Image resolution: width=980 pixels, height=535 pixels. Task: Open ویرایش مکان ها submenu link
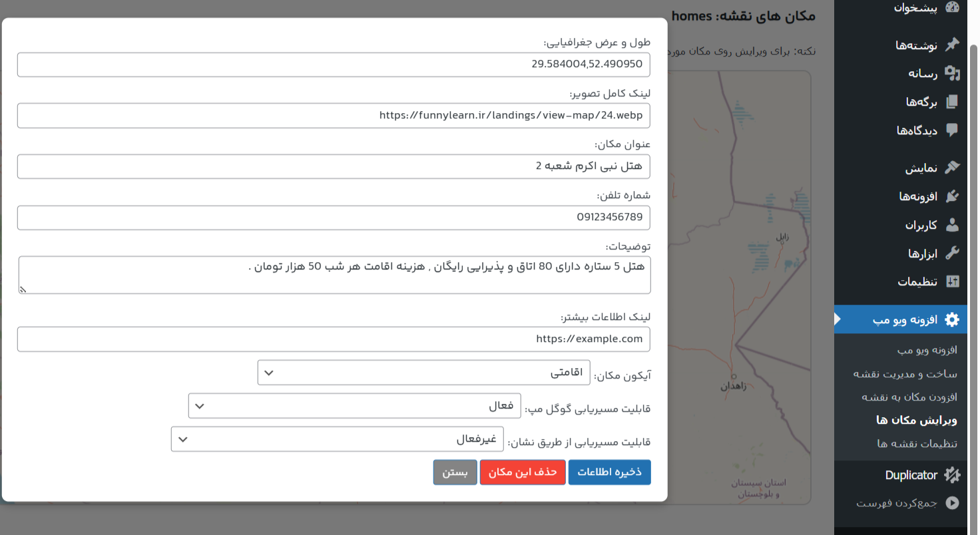coord(917,421)
